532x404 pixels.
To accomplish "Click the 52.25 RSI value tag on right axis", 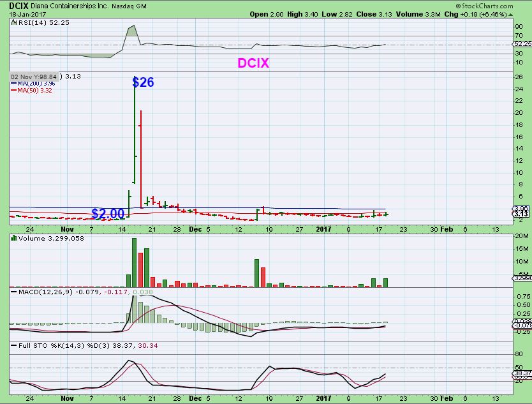I will click(522, 44).
